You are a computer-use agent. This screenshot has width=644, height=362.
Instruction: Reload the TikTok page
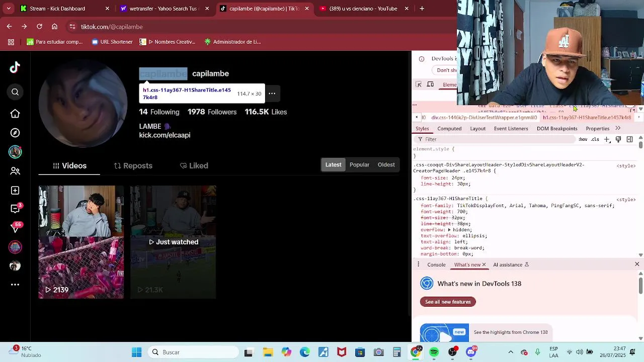39,27
